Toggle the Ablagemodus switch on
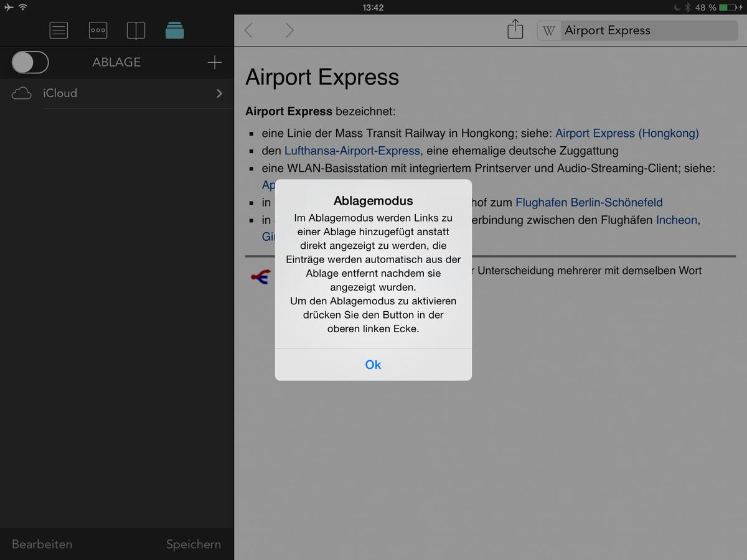This screenshot has width=747, height=560. (30, 62)
